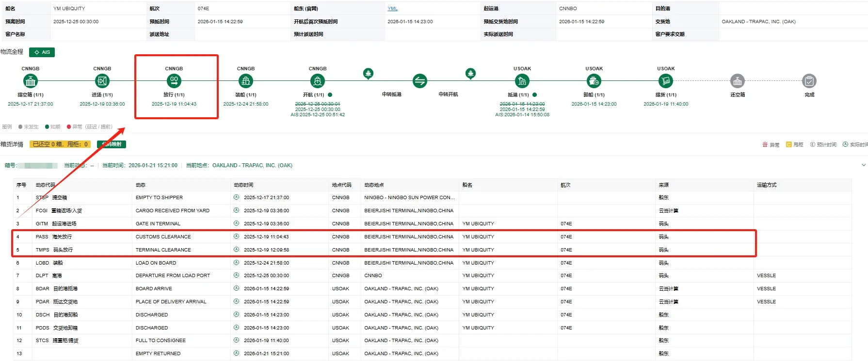Click the 异常 legend icon above the table

coord(765,144)
